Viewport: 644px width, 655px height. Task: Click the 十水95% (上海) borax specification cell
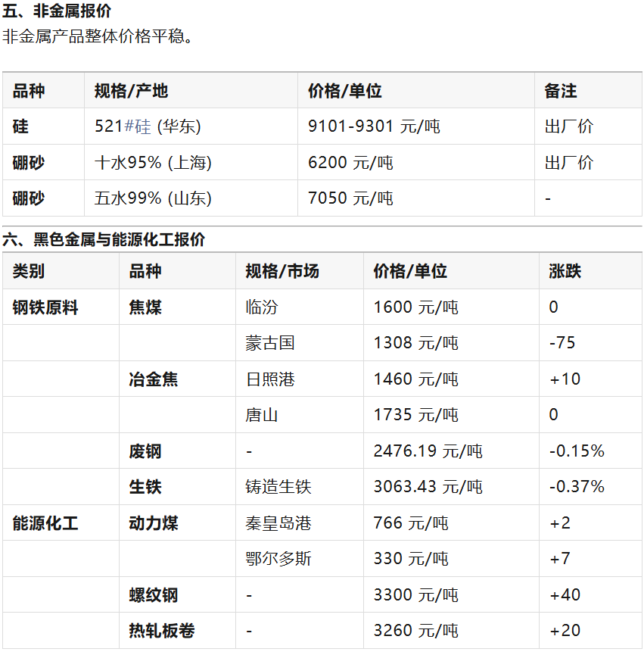153,163
